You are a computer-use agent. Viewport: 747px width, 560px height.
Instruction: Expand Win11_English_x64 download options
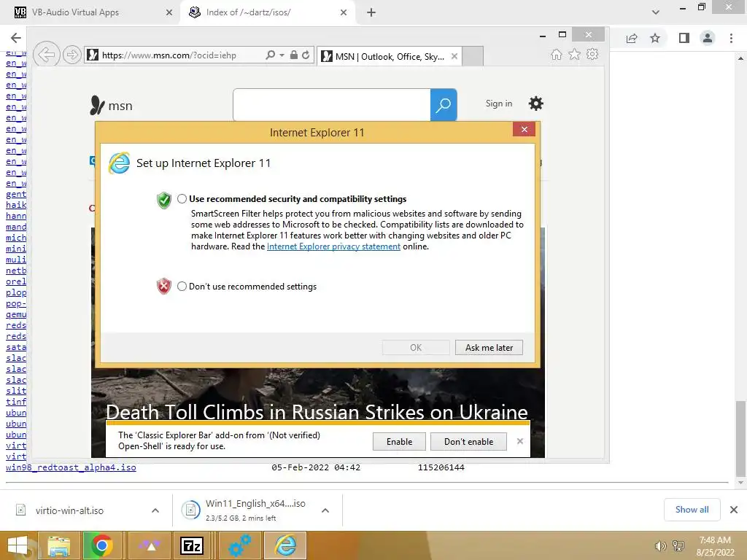[325, 510]
